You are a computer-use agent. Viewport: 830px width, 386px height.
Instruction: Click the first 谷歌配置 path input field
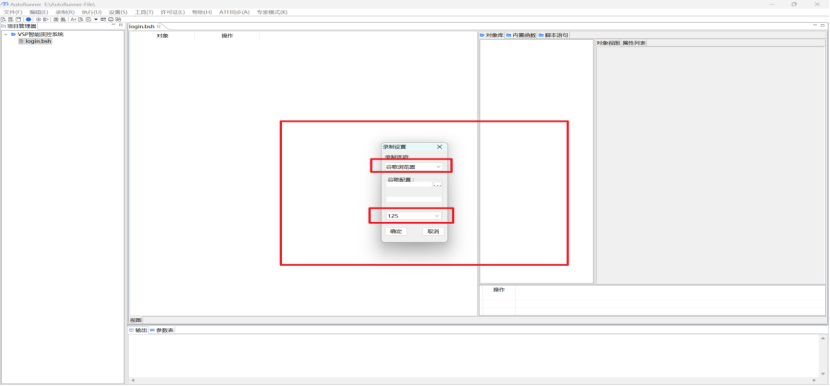pyautogui.click(x=409, y=185)
